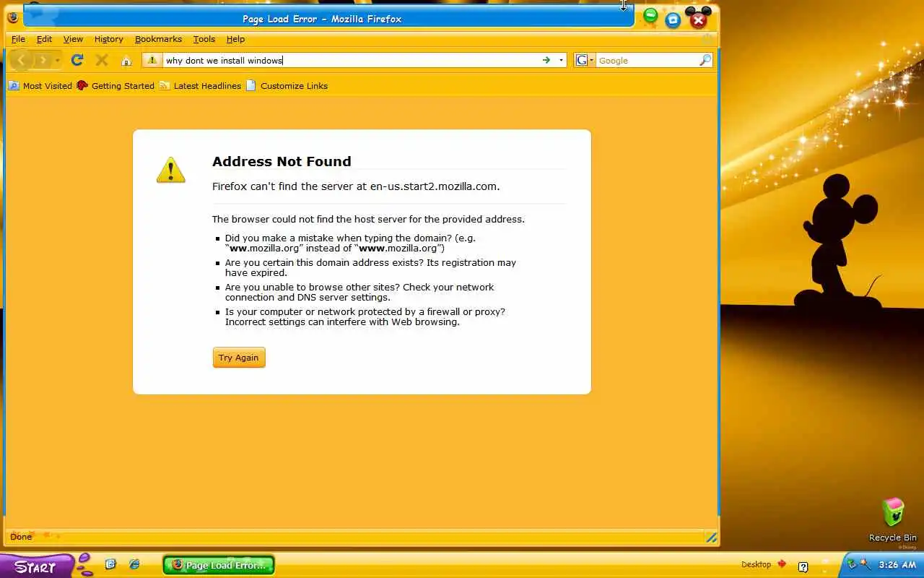The image size is (924, 578).
Task: Click the safely remove hardware tray icon
Action: click(x=853, y=564)
